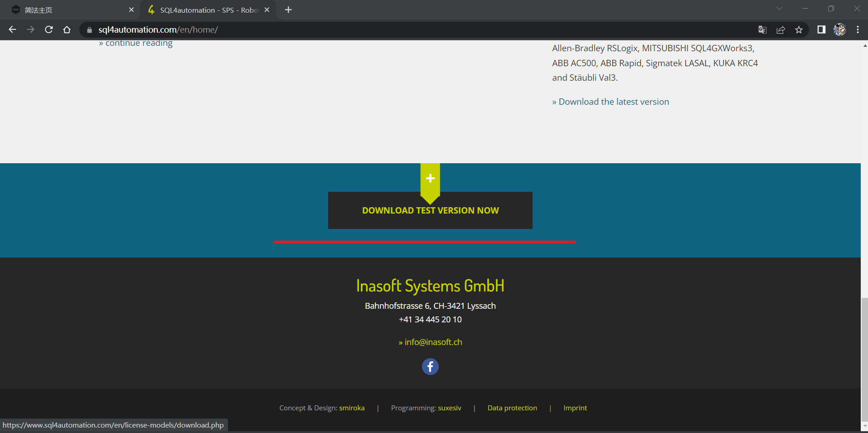868x433 pixels.
Task: Open the browser home page
Action: pyautogui.click(x=67, y=29)
